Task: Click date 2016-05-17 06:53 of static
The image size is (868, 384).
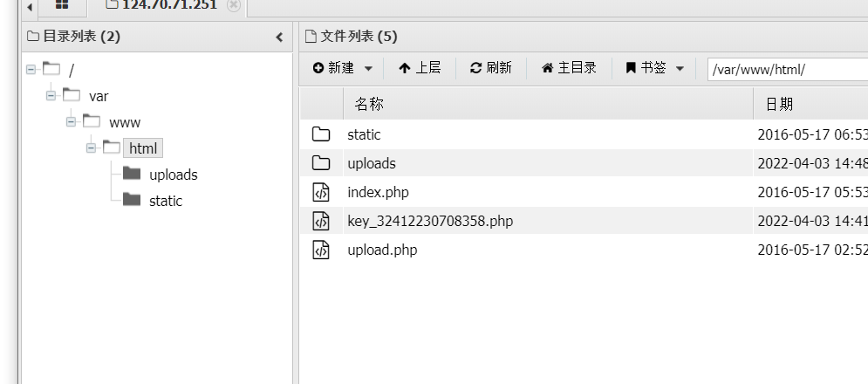Action: tap(812, 134)
